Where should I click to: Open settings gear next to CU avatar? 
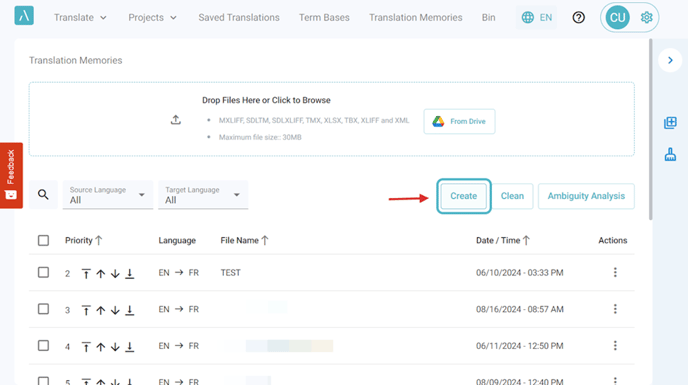646,18
